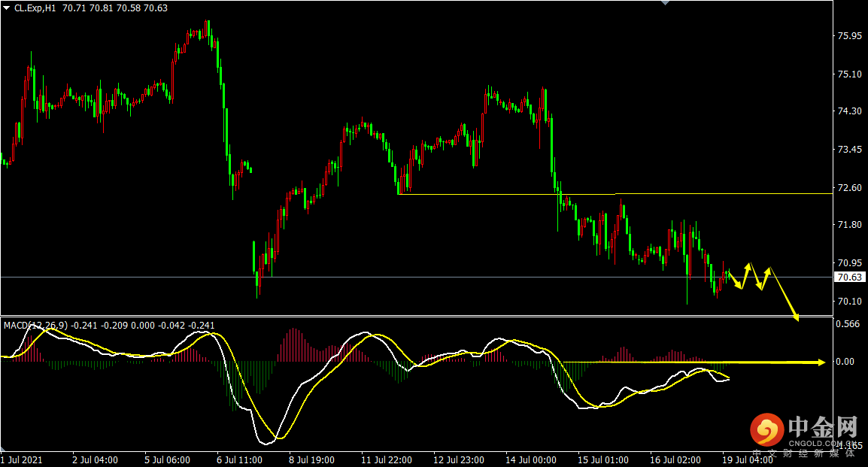Click the 74.30 price scale value
This screenshot has width=868, height=467.
tap(850, 111)
